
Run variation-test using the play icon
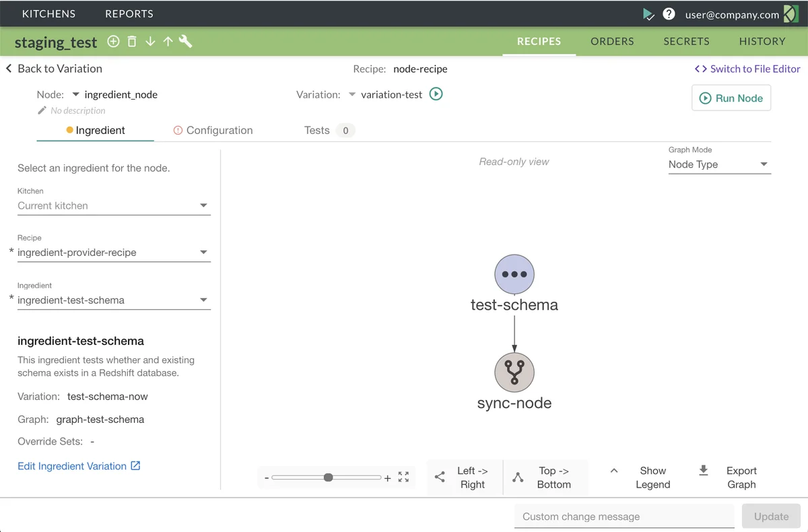point(436,94)
